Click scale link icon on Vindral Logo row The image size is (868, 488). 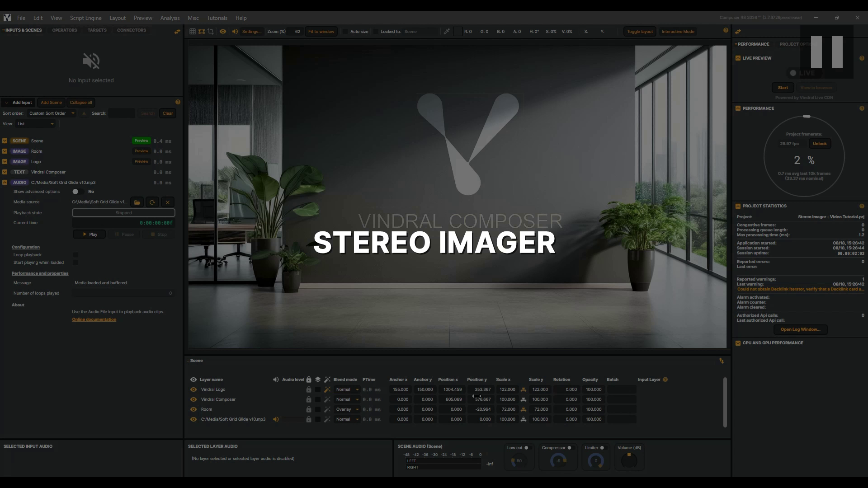(524, 389)
